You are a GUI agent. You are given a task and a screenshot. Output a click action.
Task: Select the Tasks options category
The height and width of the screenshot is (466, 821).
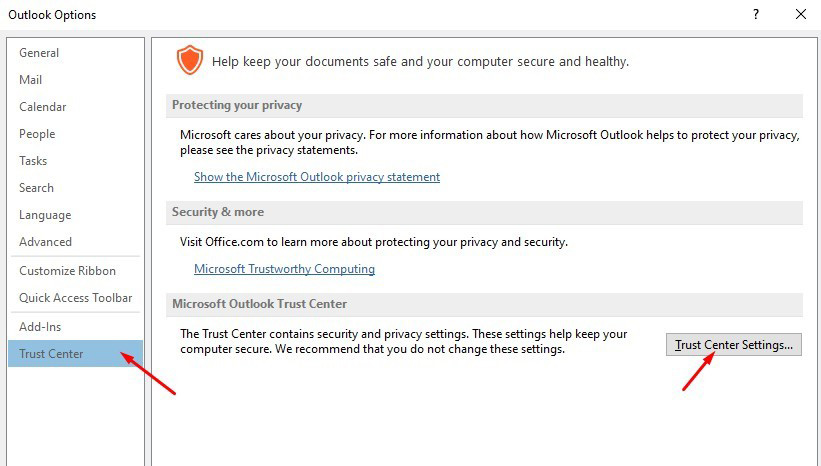pyautogui.click(x=33, y=161)
